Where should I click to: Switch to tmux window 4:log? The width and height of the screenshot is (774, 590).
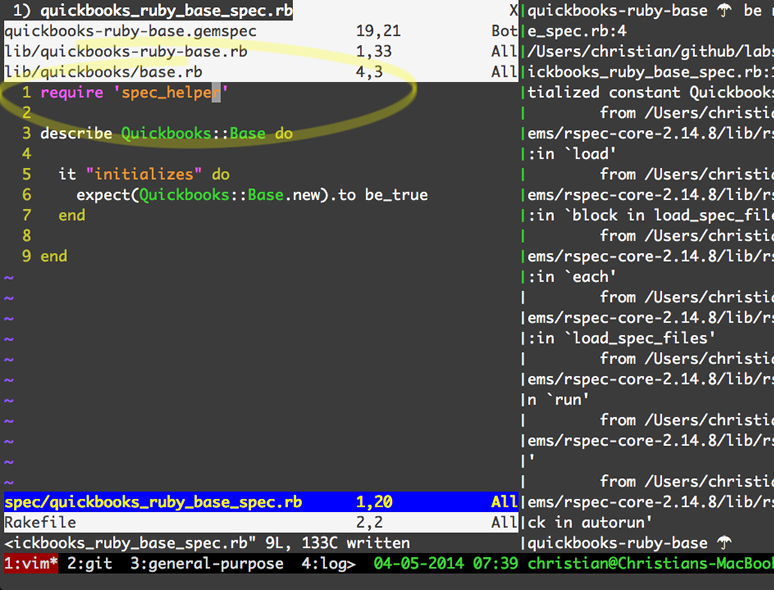tap(328, 563)
